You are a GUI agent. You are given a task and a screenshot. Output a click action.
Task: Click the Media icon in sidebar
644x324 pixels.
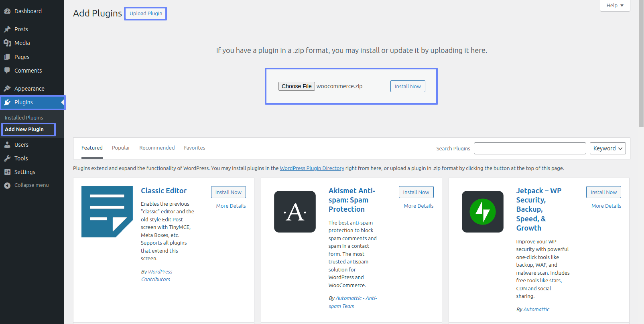click(x=7, y=43)
